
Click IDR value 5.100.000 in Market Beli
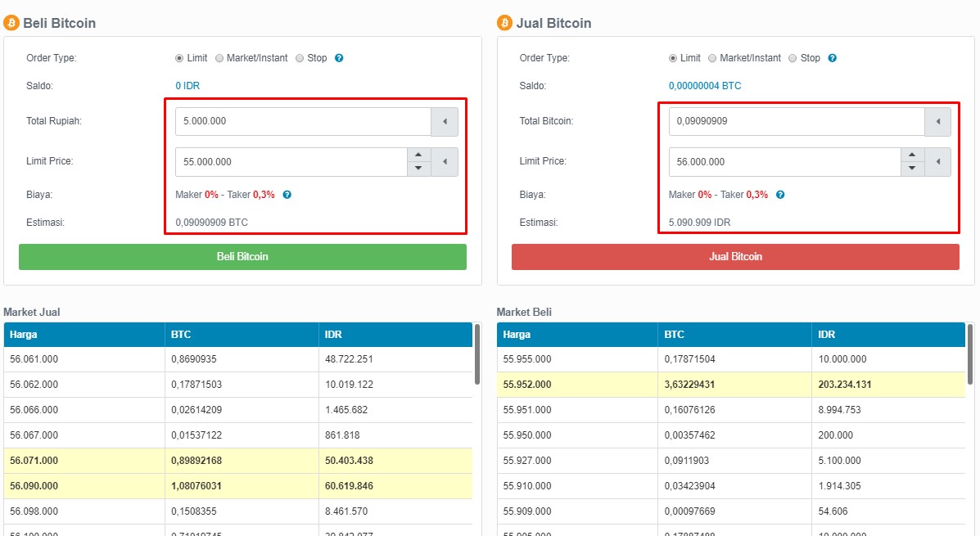pos(839,461)
